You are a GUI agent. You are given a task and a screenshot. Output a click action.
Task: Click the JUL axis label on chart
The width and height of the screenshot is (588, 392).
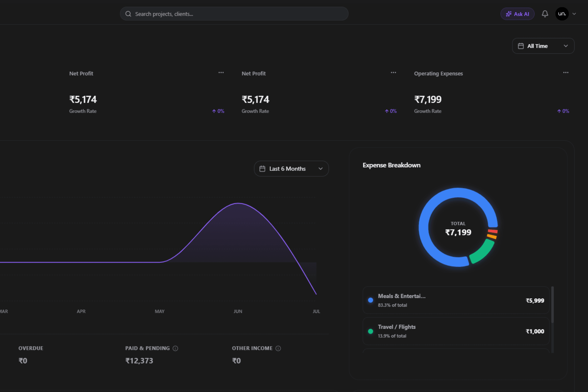(x=316, y=311)
